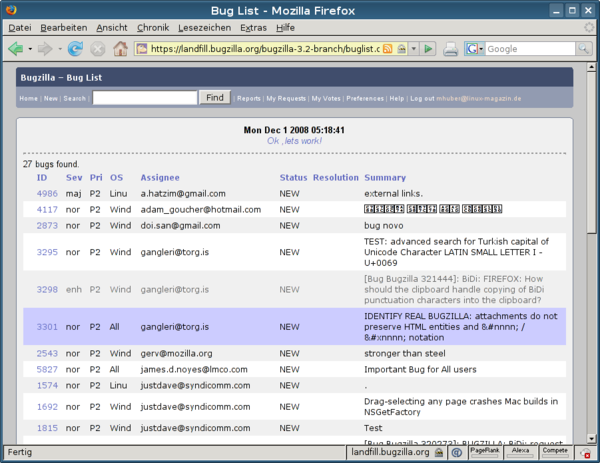The image size is (600, 463).
Task: Sort by the Assignee column header
Action: click(x=160, y=178)
